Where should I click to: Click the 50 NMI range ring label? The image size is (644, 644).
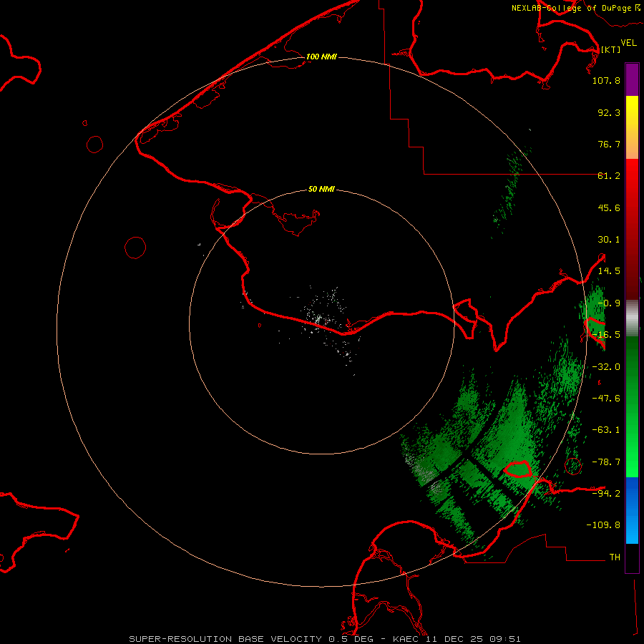321,190
